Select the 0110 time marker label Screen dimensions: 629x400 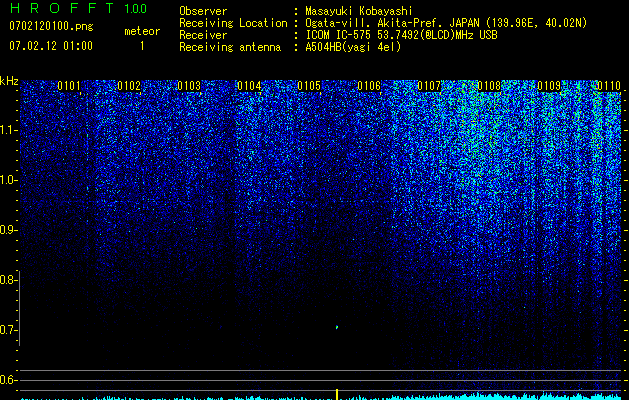(x=609, y=86)
